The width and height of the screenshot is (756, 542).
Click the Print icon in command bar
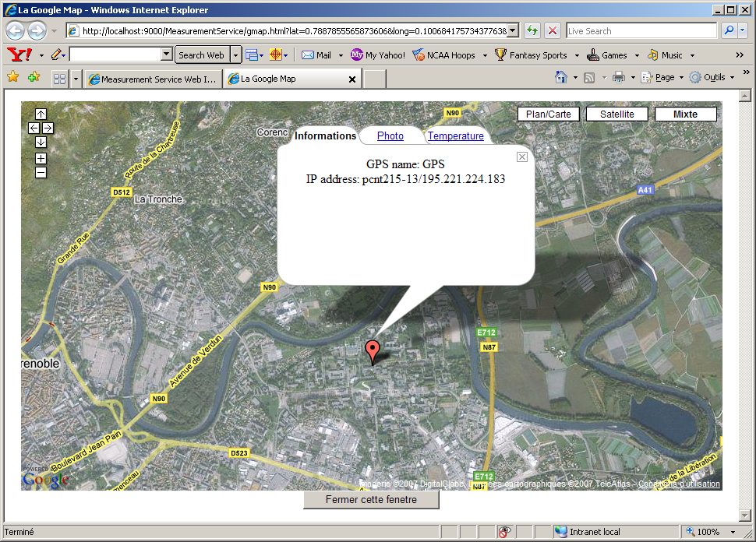(x=619, y=77)
